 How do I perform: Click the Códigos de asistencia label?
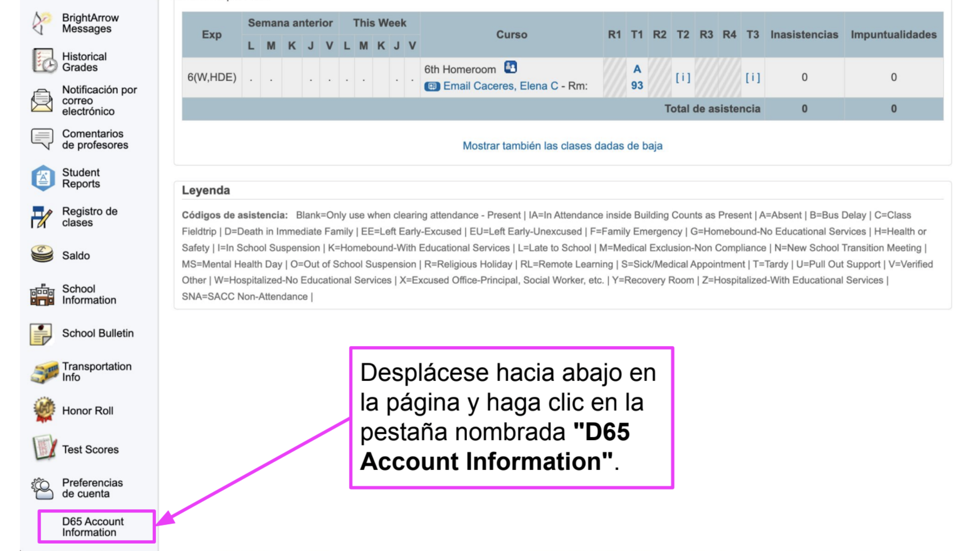point(234,215)
